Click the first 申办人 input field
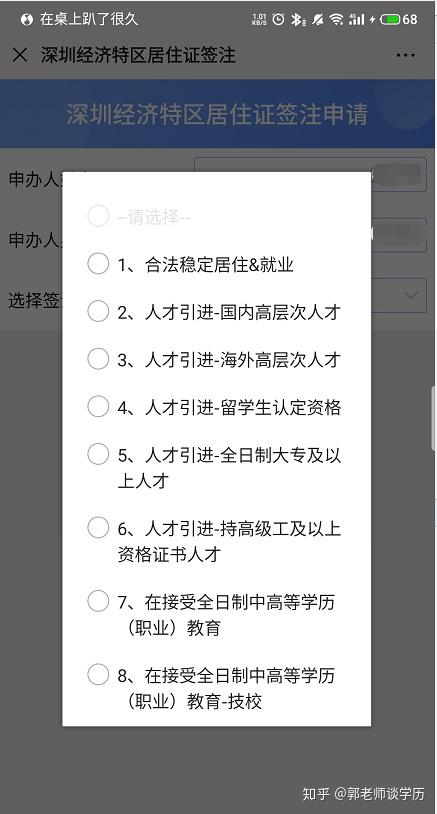This screenshot has width=437, height=814. pyautogui.click(x=310, y=175)
